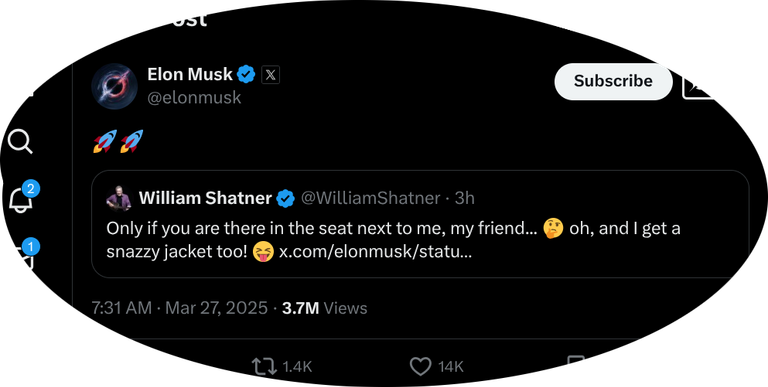Click William Shatner's blue verified badge
The image size is (768, 387).
click(x=286, y=198)
